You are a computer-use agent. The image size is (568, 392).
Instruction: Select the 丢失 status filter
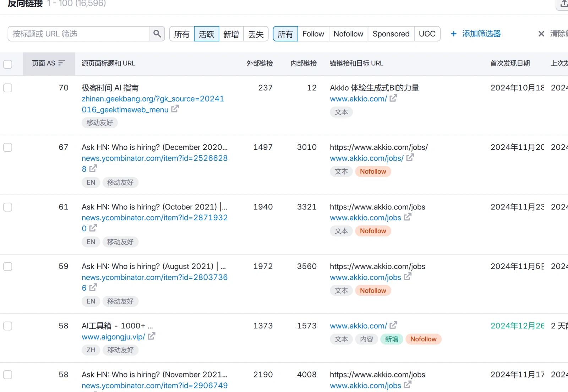(x=256, y=34)
